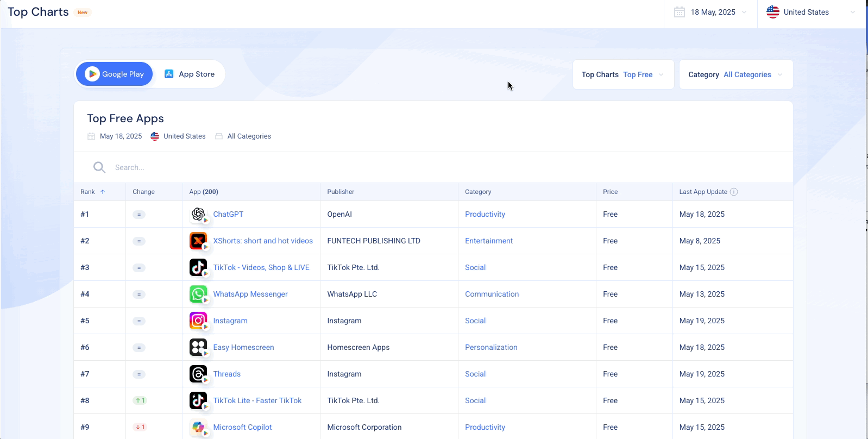Click Productivity category for Microsoft Copilot
The image size is (868, 439).
[485, 427]
